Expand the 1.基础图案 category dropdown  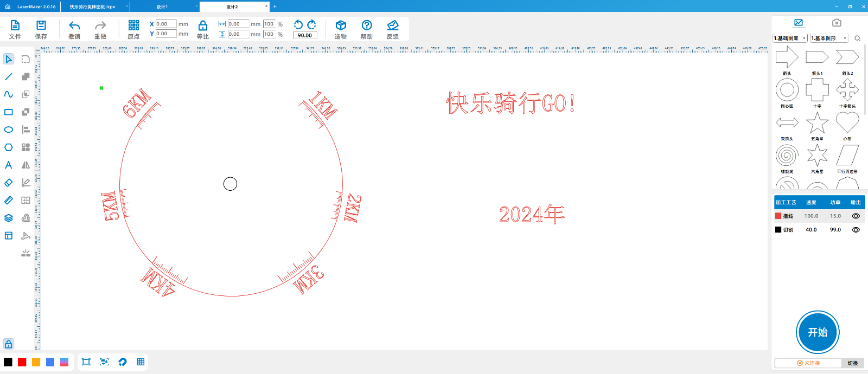(790, 38)
